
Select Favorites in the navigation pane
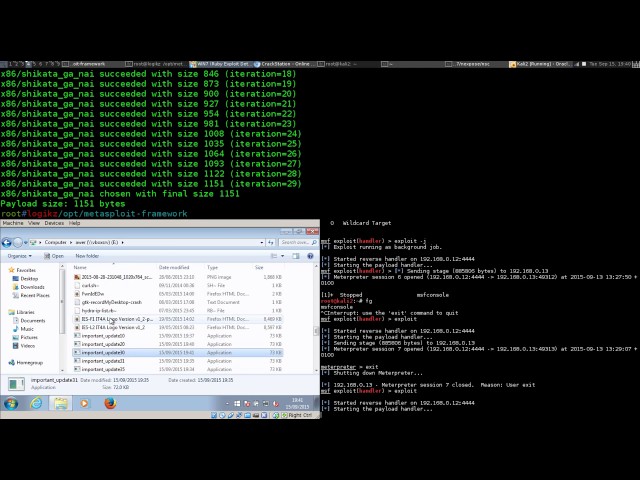coord(22,270)
